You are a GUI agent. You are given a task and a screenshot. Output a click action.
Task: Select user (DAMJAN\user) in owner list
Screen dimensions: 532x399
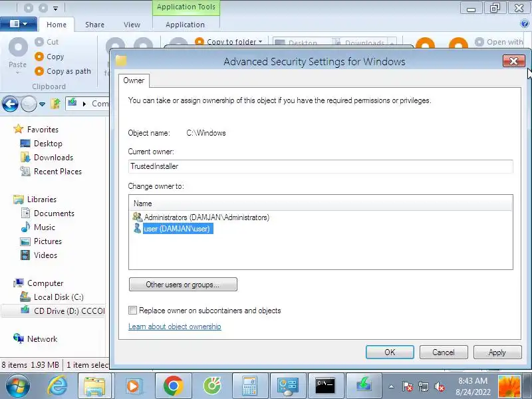coord(172,229)
